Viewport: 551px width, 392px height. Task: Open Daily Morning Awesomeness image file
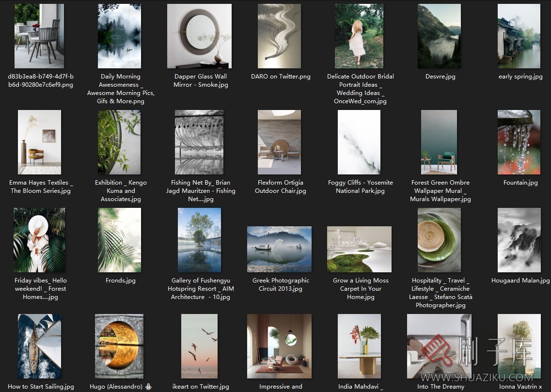click(119, 36)
